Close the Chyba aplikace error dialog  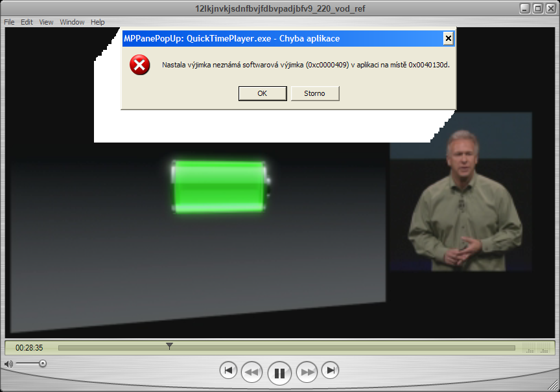(449, 38)
